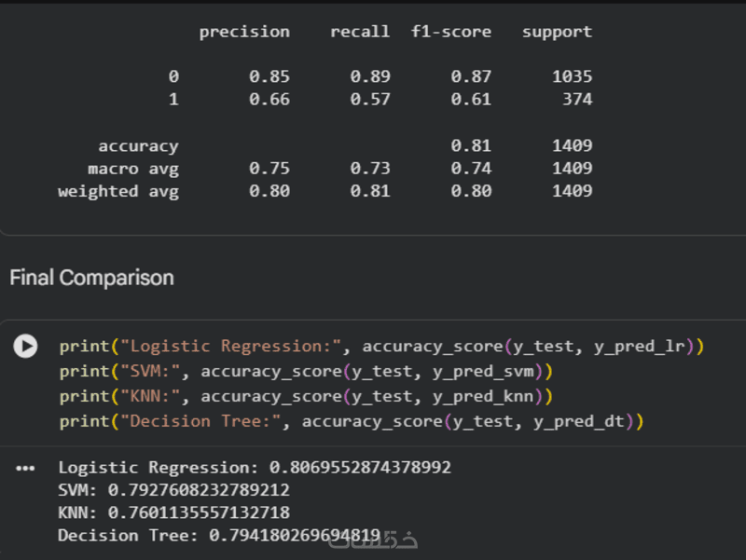Image resolution: width=746 pixels, height=560 pixels.
Task: Click the support column header
Action: point(557,32)
